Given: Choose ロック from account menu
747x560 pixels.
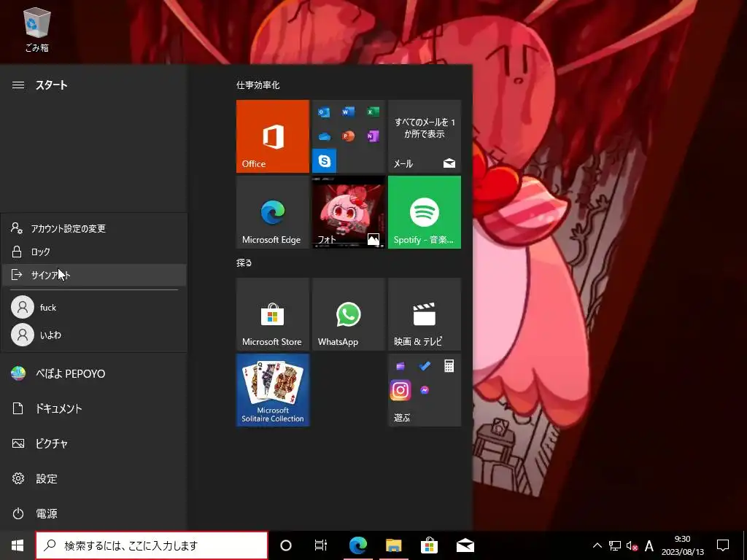Looking at the screenshot, I should (x=94, y=252).
